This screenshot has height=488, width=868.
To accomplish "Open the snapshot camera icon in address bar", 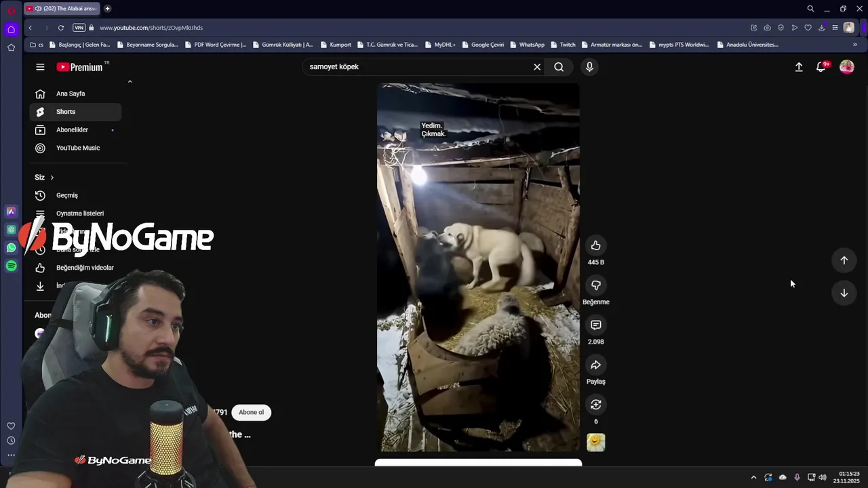I will point(767,28).
